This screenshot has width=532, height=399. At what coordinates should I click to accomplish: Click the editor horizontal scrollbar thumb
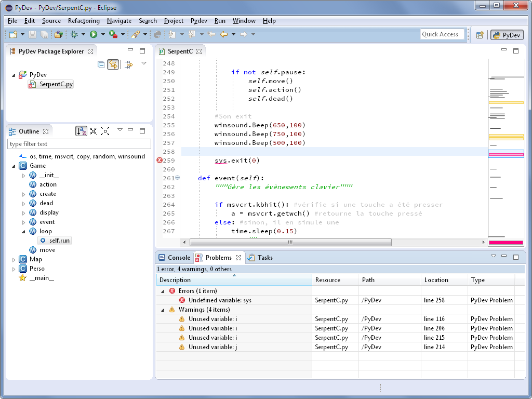290,242
